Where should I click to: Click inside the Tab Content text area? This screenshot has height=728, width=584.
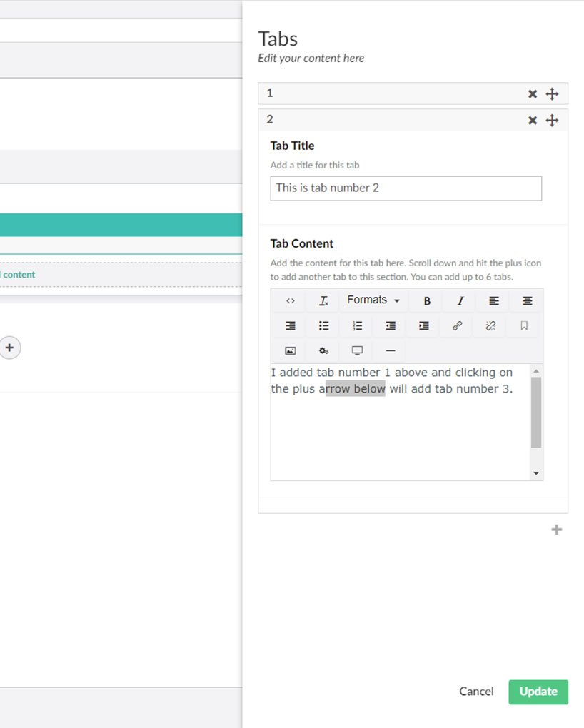[400, 422]
